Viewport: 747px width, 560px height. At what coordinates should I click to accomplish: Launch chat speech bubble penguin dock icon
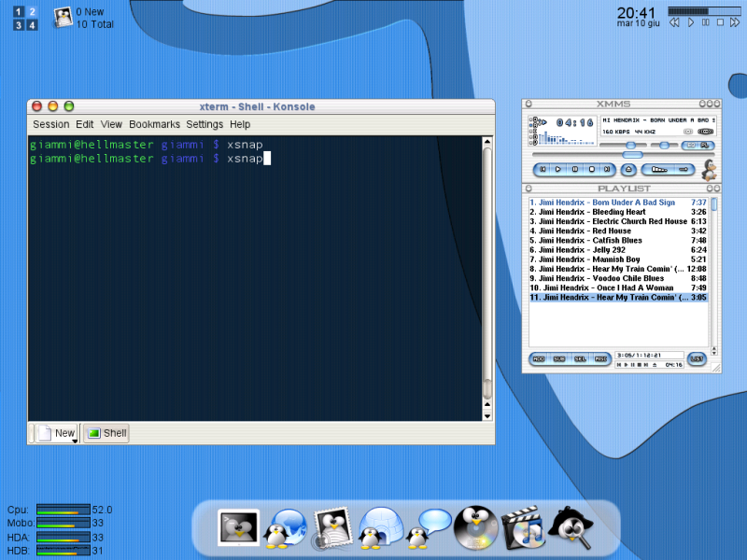point(428,528)
